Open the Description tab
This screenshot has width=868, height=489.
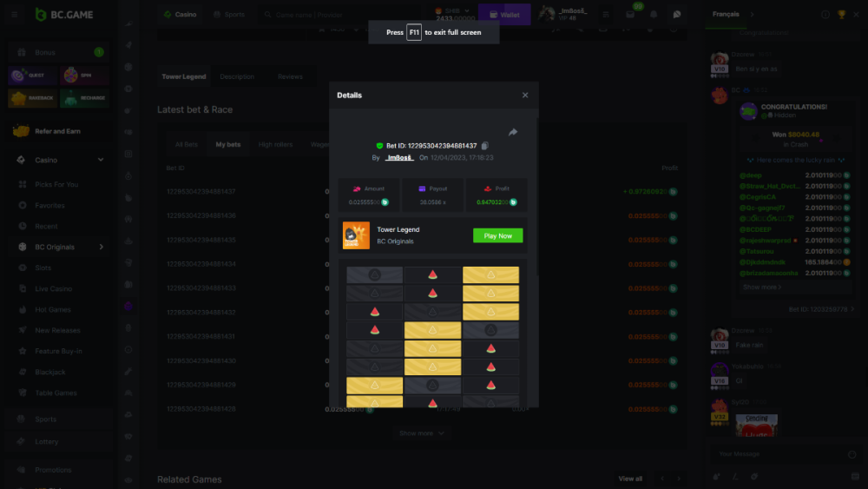pos(237,76)
